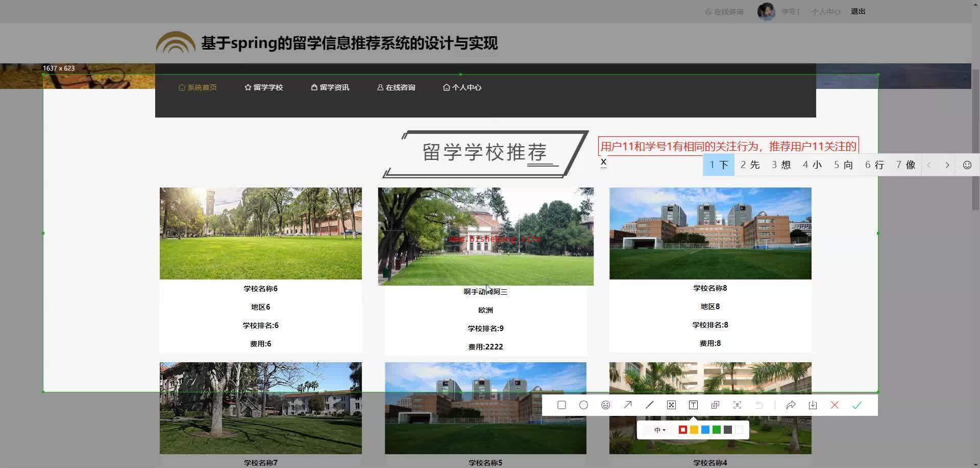The image size is (980, 468).
Task: Activate the text annotation tool
Action: click(693, 405)
